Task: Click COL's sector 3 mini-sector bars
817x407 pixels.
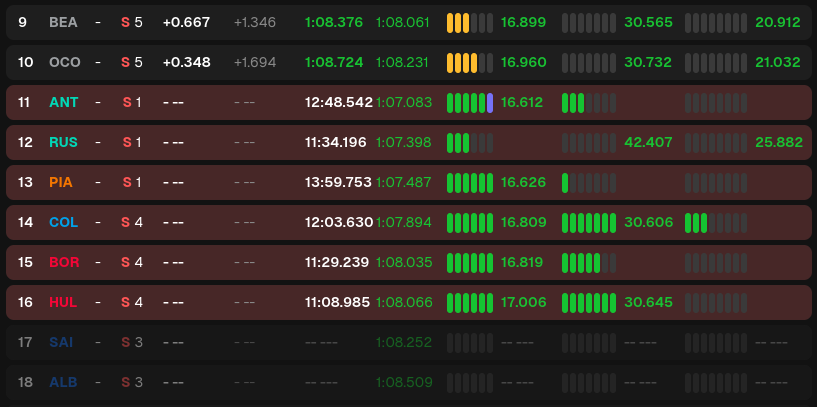Action: 716,223
